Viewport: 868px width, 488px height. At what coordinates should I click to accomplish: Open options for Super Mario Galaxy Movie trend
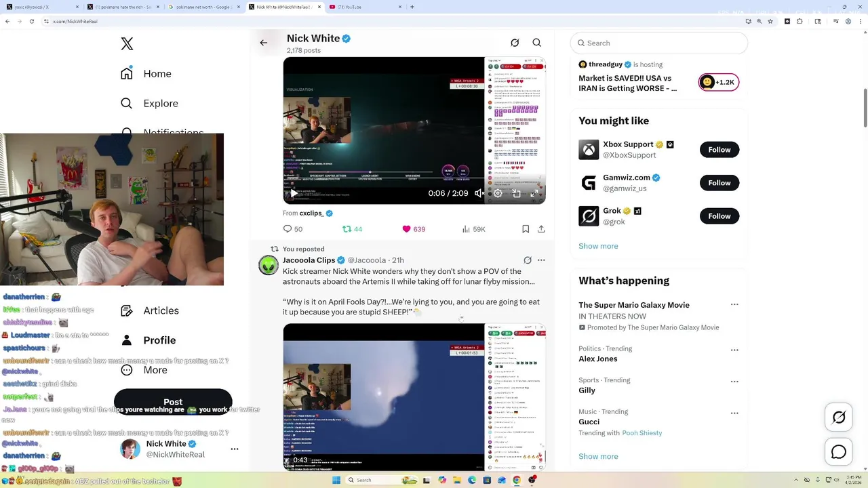coord(734,305)
